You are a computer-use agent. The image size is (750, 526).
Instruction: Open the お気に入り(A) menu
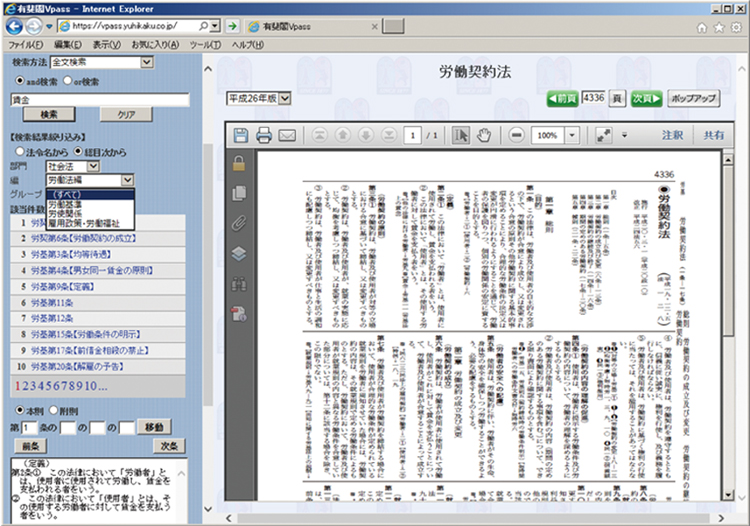click(155, 45)
